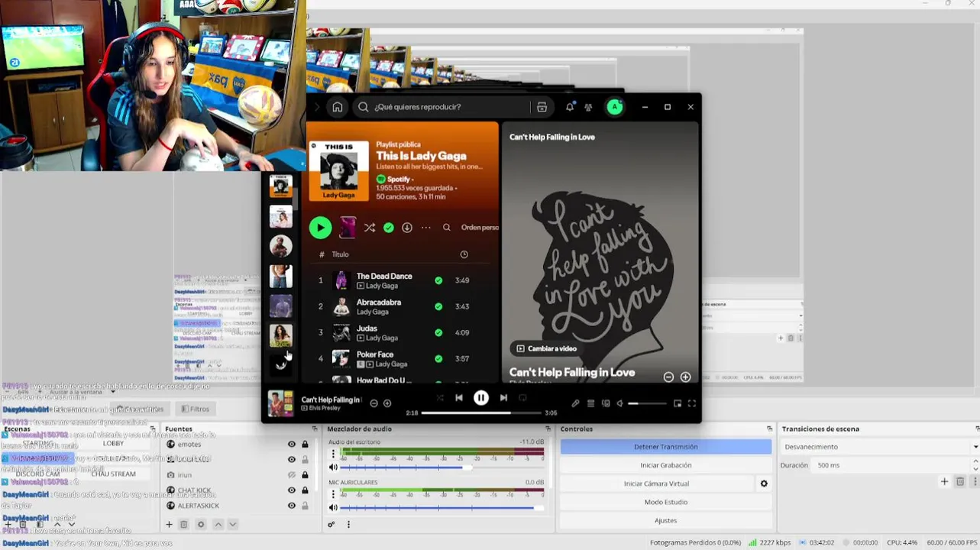Select track Poker Face

tap(375, 354)
